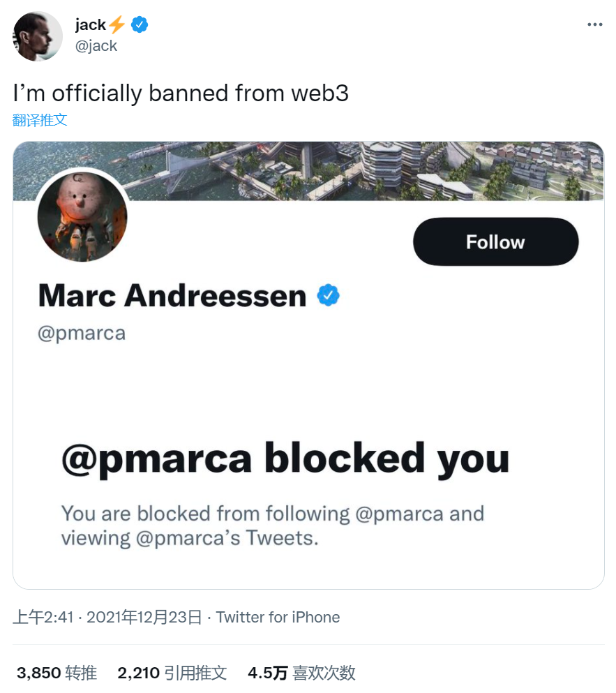Click the blue verified badge beside jack

point(140,24)
